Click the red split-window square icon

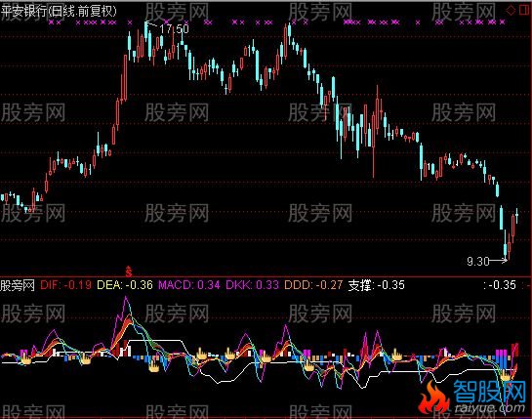coord(525,10)
